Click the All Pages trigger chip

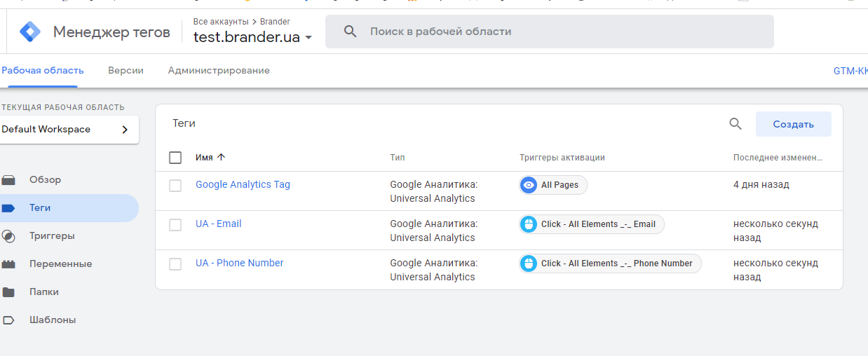click(x=553, y=185)
